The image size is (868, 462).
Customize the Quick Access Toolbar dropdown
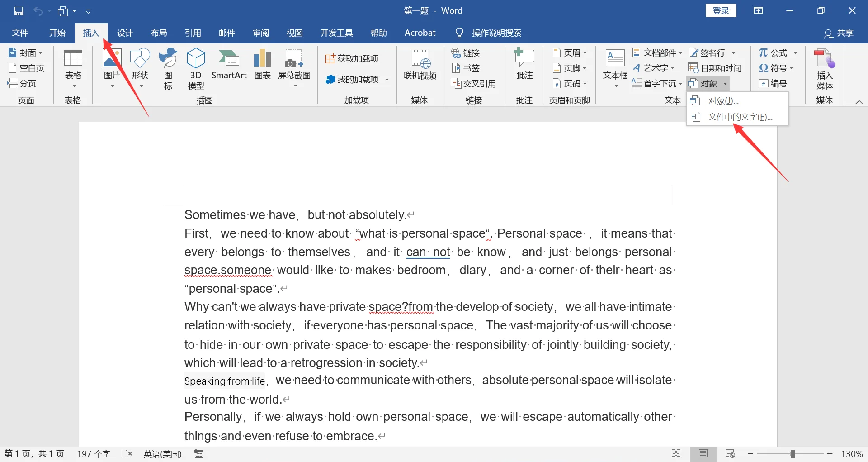pyautogui.click(x=89, y=11)
